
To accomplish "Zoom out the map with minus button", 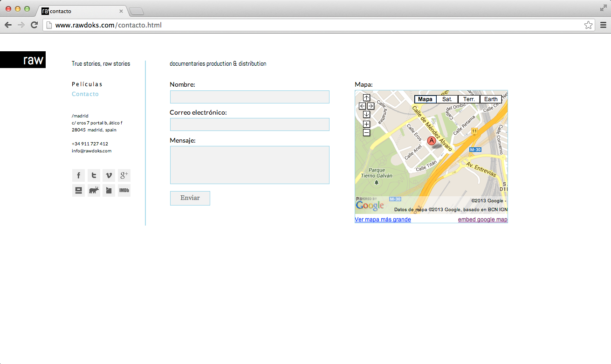I will tap(366, 132).
